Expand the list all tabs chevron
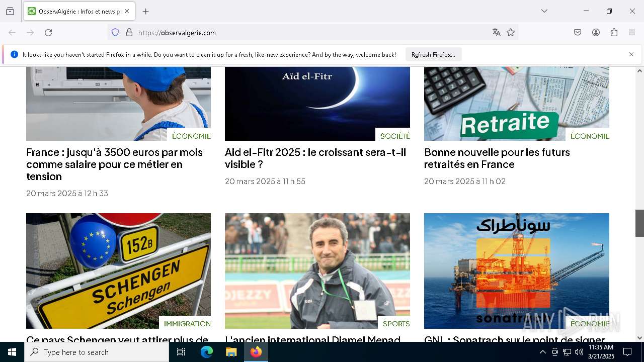644x362 pixels. pos(544,11)
